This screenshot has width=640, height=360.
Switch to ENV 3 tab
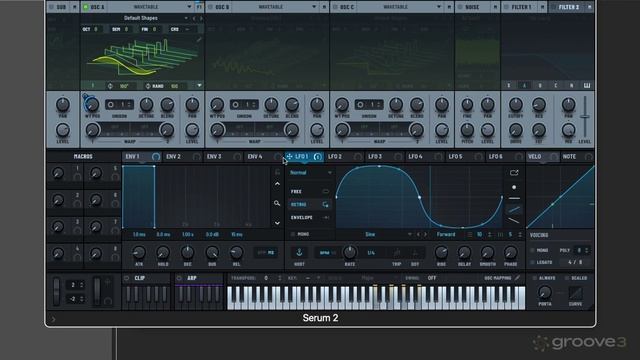[x=214, y=157]
